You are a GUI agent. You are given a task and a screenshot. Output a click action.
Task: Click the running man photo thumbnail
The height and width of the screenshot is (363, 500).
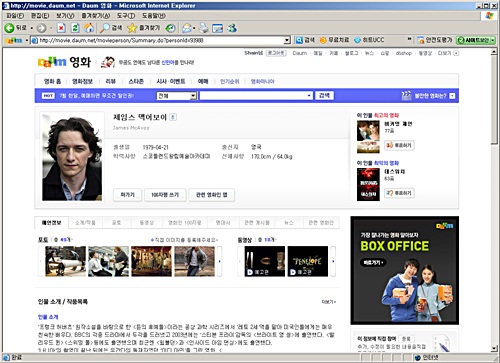[x=195, y=261]
